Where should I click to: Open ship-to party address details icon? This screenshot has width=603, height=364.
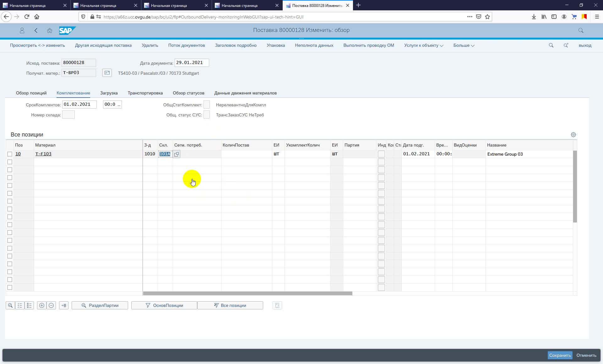[107, 73]
